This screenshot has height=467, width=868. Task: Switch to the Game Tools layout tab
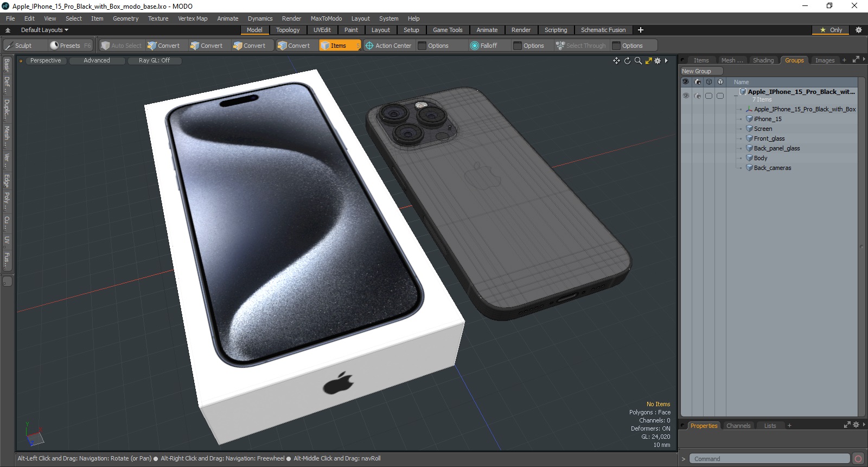448,30
